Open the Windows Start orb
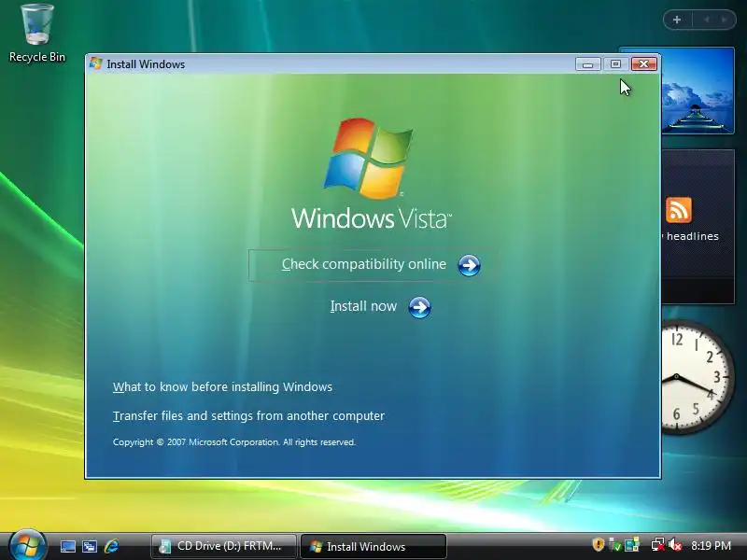The image size is (747, 560). coord(28,545)
